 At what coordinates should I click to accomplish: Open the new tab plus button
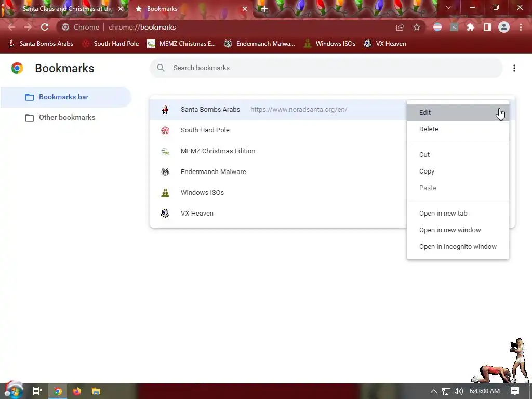point(264,9)
